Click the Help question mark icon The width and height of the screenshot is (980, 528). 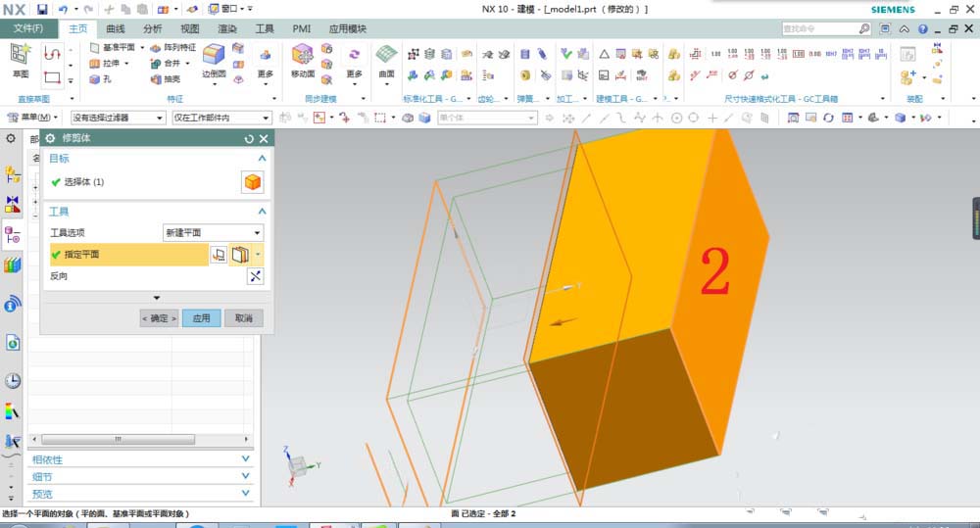(x=922, y=28)
